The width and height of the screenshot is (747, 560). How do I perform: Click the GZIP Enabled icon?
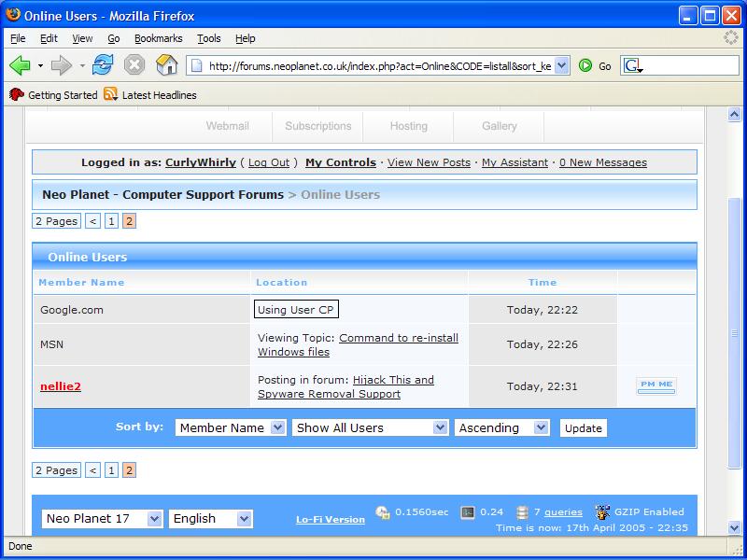[602, 512]
